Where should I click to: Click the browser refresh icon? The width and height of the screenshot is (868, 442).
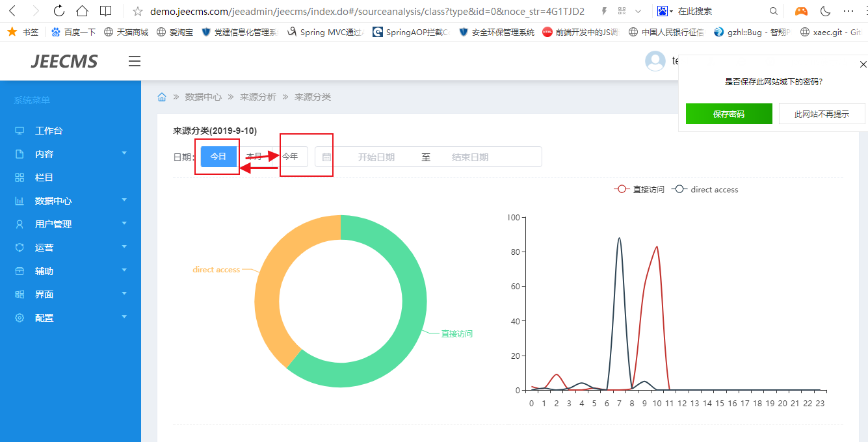59,11
